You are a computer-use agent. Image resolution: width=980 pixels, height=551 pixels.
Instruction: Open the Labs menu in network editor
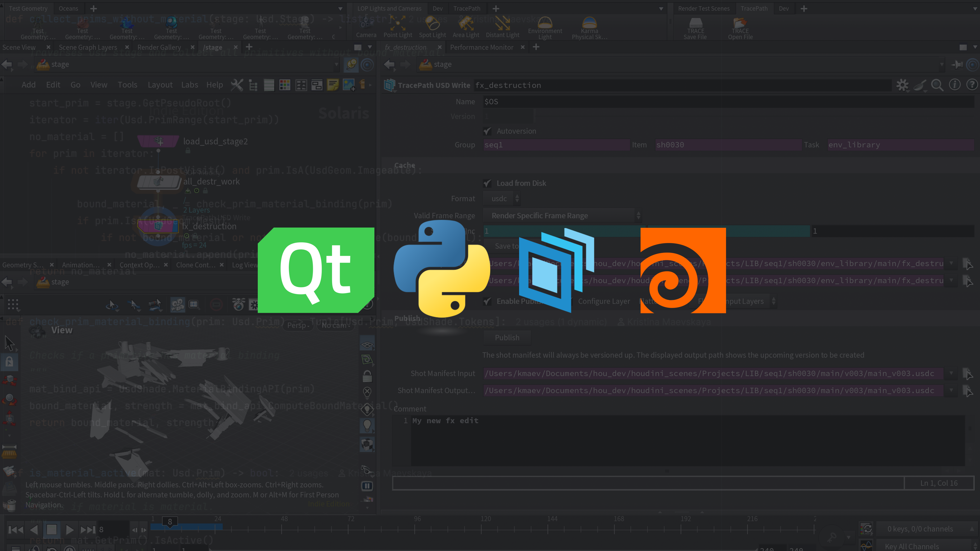(x=189, y=85)
